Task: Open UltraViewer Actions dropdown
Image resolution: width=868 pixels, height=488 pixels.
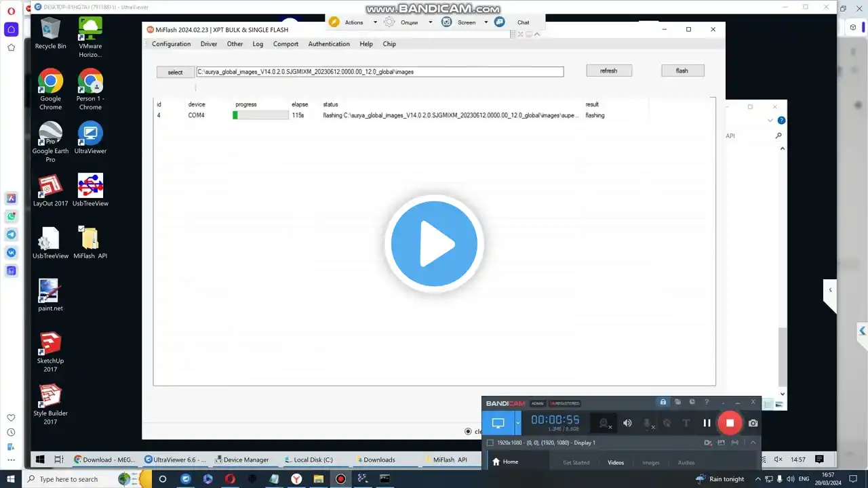Action: coord(375,22)
